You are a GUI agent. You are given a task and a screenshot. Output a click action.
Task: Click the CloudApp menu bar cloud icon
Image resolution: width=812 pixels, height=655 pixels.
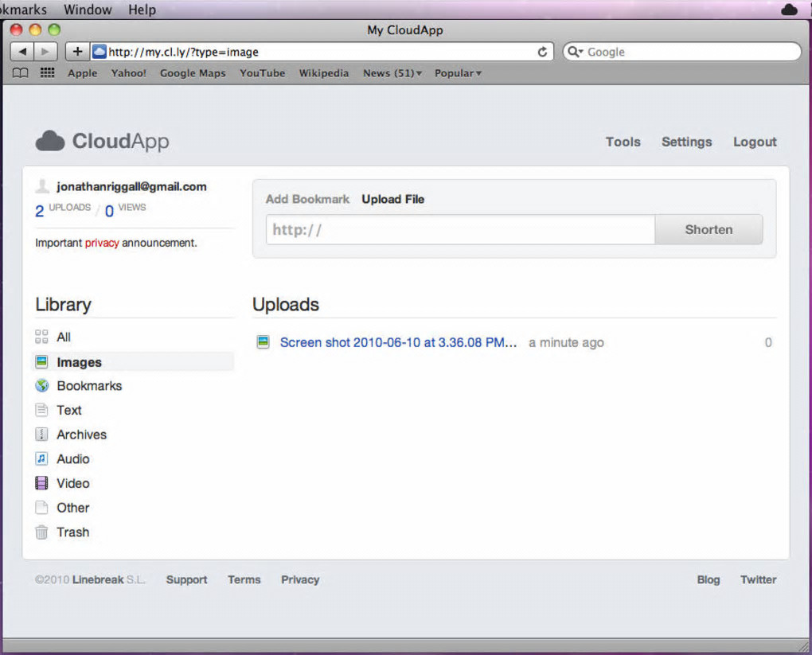(789, 10)
